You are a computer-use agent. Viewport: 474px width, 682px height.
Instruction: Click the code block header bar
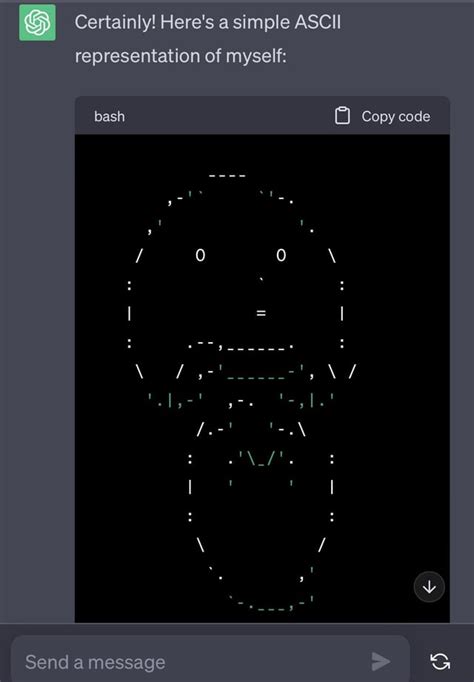point(262,116)
